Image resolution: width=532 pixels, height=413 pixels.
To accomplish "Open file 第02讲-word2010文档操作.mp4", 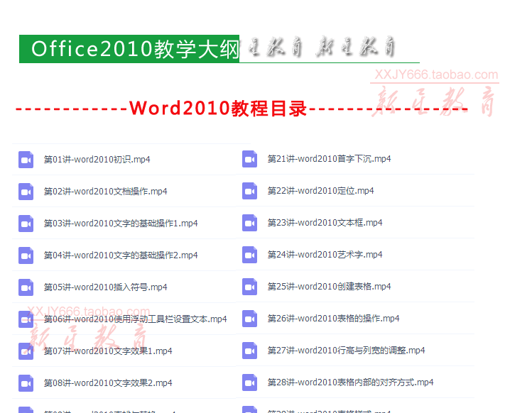I will click(106, 192).
